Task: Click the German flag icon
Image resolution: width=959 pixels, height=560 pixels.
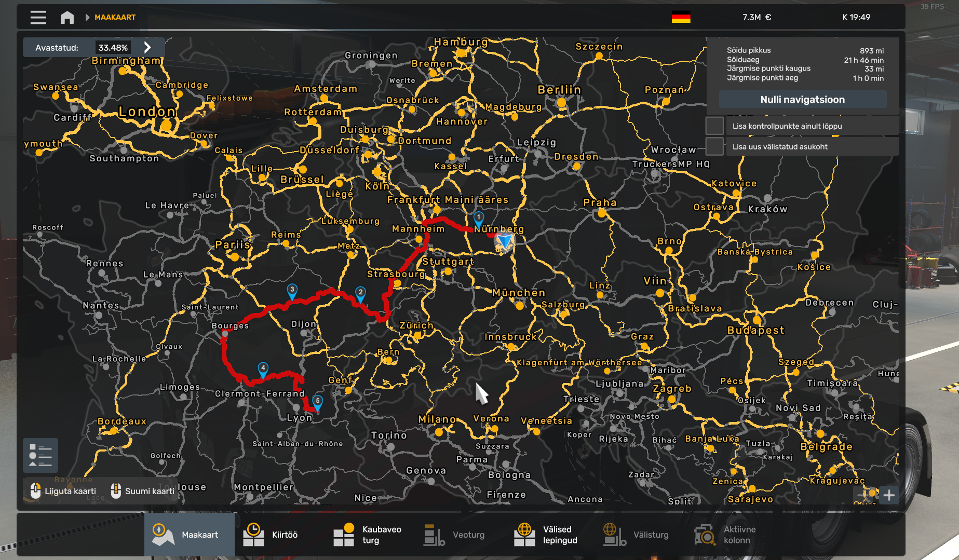Action: [x=681, y=17]
